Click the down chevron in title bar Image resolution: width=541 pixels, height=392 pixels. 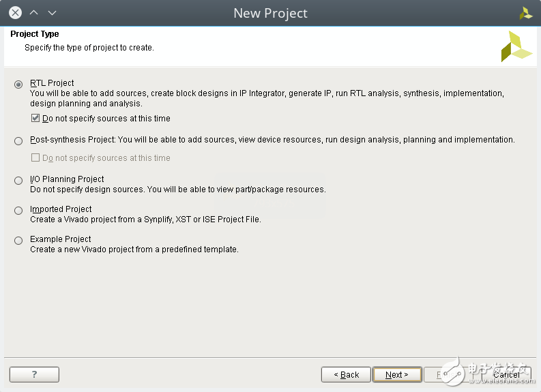click(x=52, y=13)
